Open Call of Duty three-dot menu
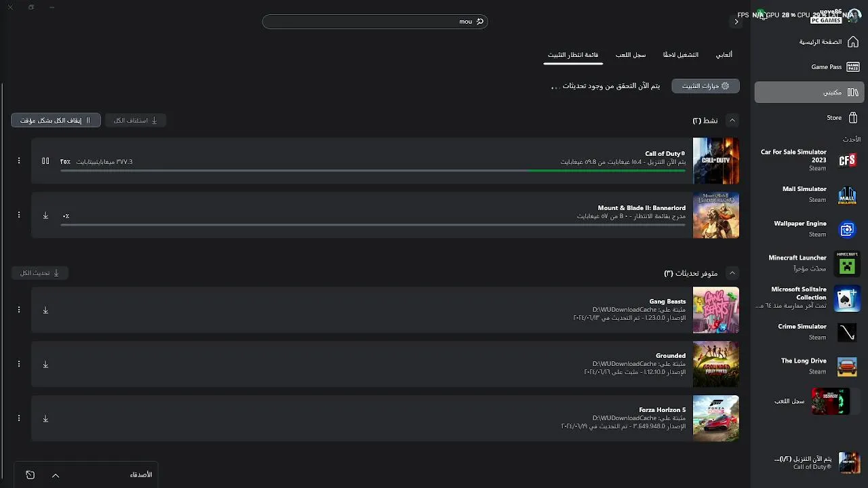The image size is (868, 488). 19,161
